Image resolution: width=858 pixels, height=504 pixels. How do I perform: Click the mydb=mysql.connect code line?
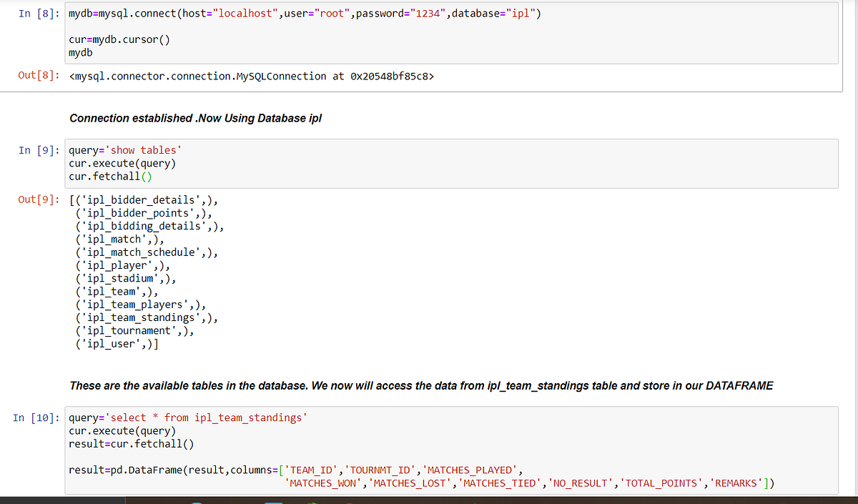point(214,13)
